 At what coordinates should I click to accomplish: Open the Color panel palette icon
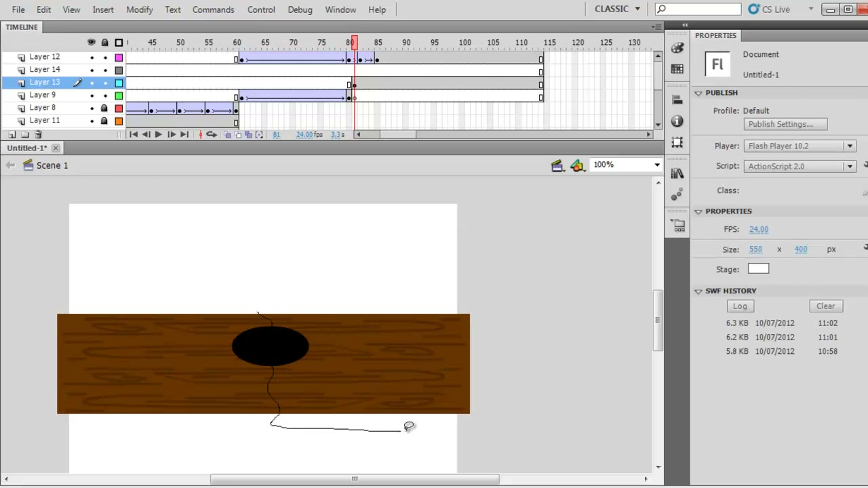[x=677, y=47]
